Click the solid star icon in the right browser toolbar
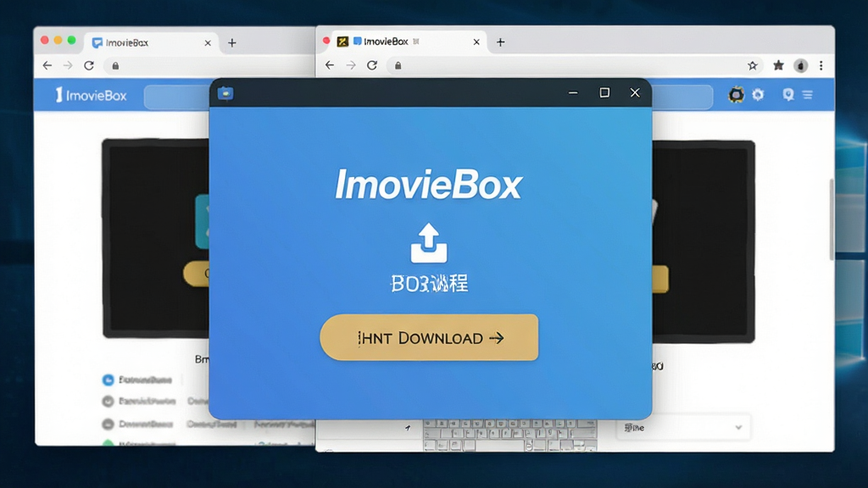The height and width of the screenshot is (488, 868). [x=778, y=66]
